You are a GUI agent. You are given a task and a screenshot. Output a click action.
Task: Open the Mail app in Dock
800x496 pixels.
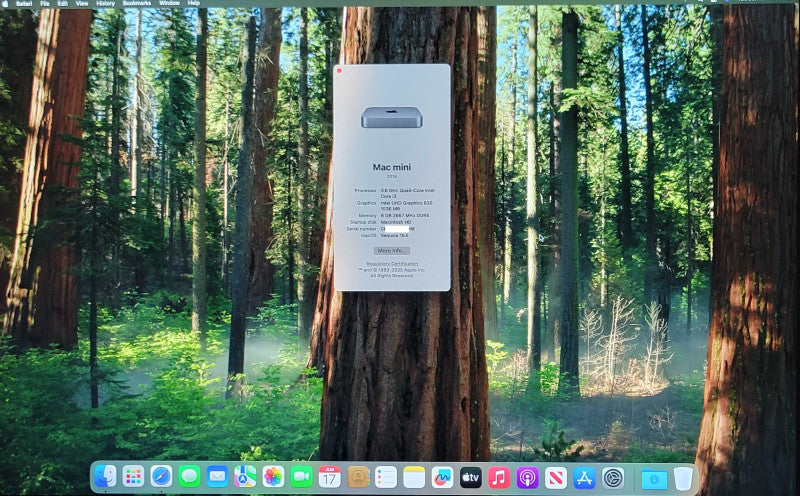pyautogui.click(x=217, y=477)
